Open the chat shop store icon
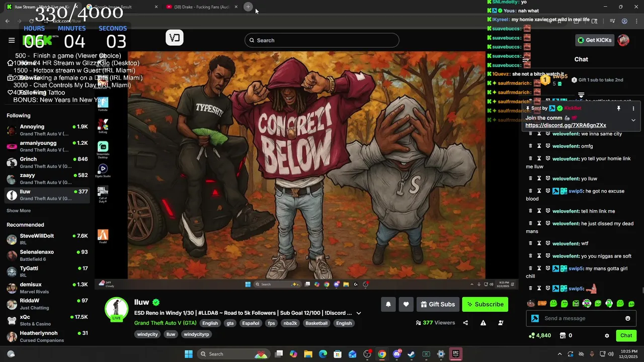The height and width of the screenshot is (362, 644). pos(562,335)
